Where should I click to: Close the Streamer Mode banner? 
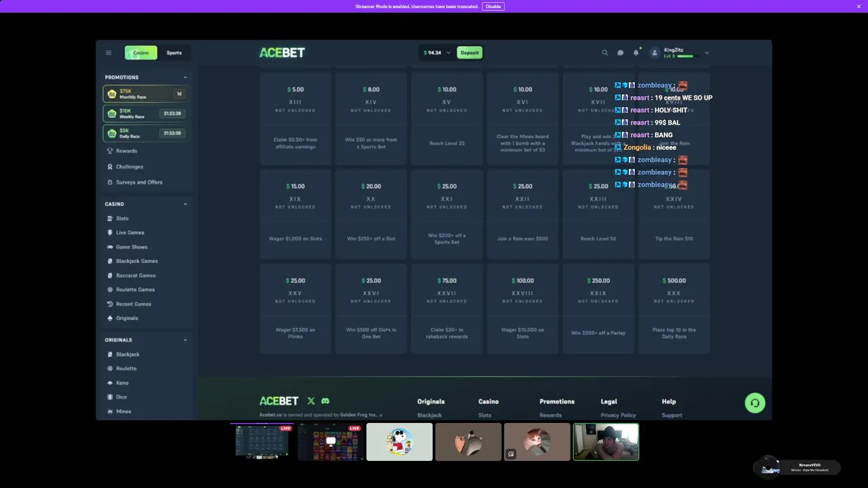pyautogui.click(x=859, y=6)
